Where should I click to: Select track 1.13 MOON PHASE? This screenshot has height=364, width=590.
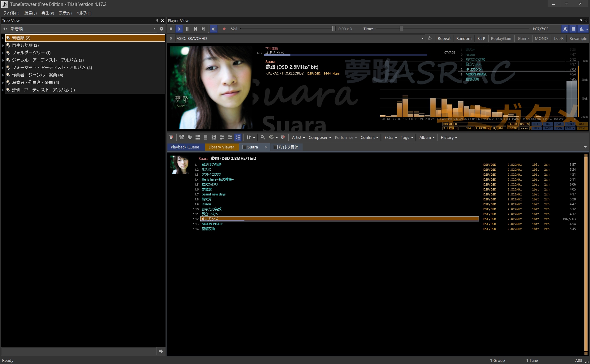tap(212, 224)
